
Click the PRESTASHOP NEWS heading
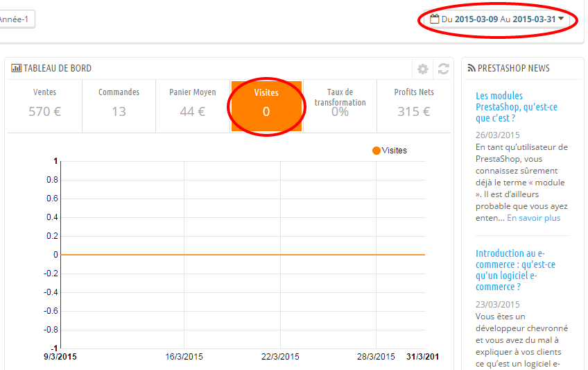[513, 68]
